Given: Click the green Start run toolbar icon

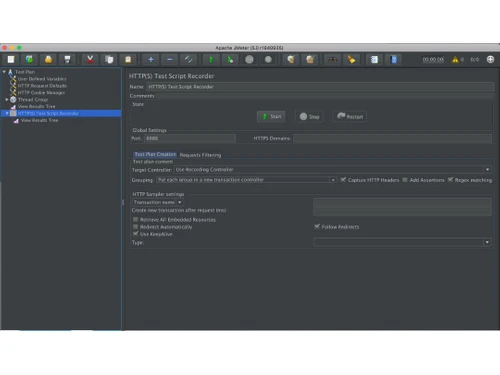Looking at the screenshot, I should (211, 60).
